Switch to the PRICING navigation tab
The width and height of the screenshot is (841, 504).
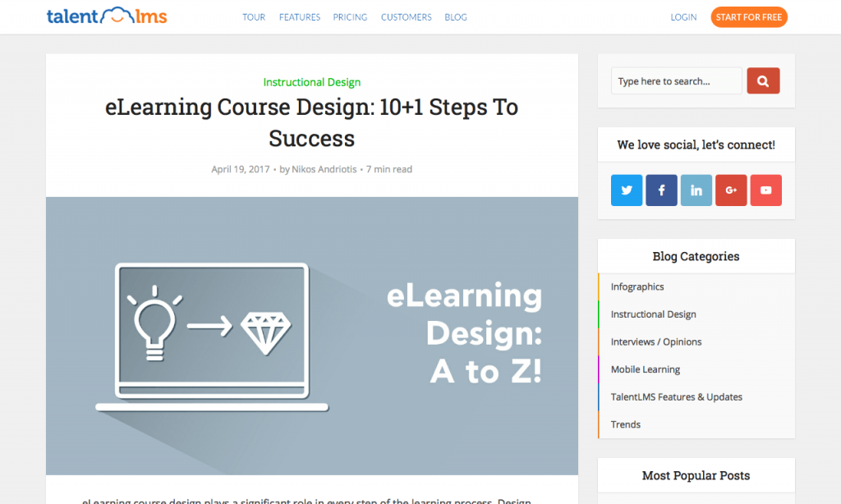pyautogui.click(x=350, y=16)
